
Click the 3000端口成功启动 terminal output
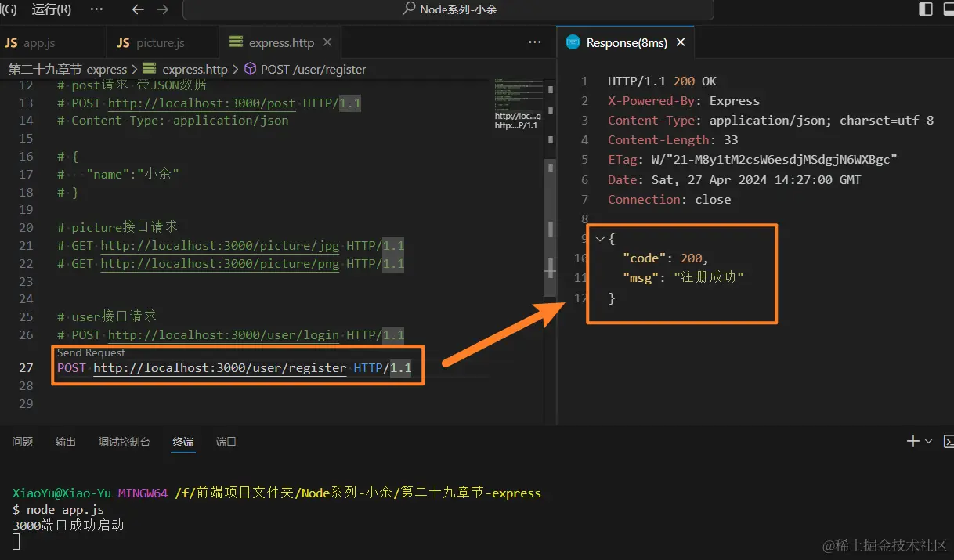pyautogui.click(x=68, y=526)
